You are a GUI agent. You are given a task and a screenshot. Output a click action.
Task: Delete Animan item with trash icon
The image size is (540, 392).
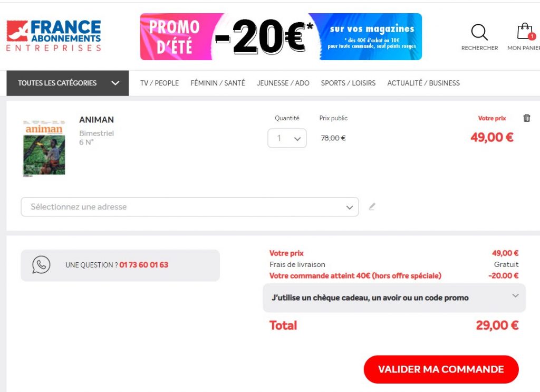pyautogui.click(x=526, y=118)
